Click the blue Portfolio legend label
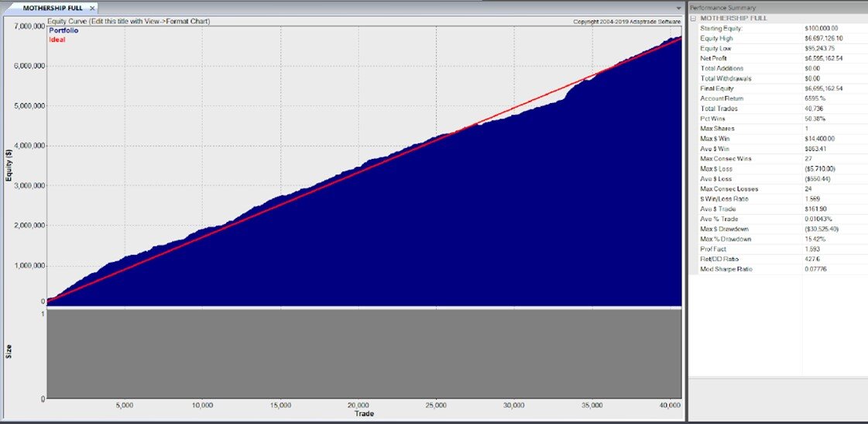This screenshot has width=868, height=424. coord(63,31)
